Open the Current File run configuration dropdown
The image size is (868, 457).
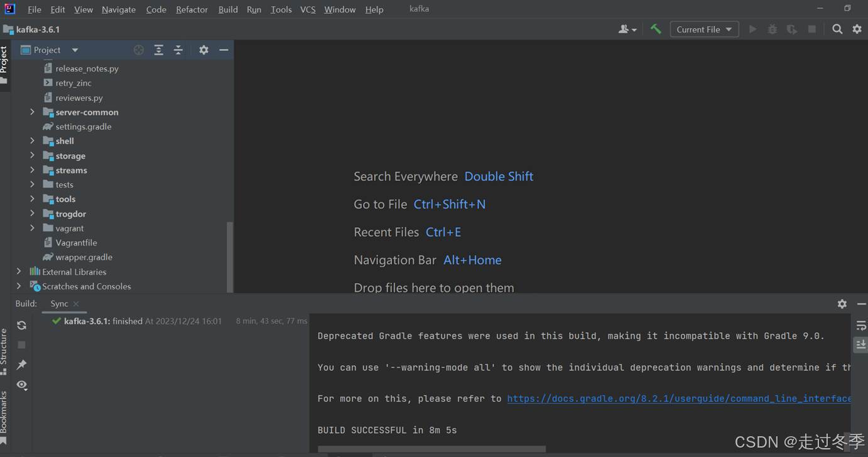point(704,29)
